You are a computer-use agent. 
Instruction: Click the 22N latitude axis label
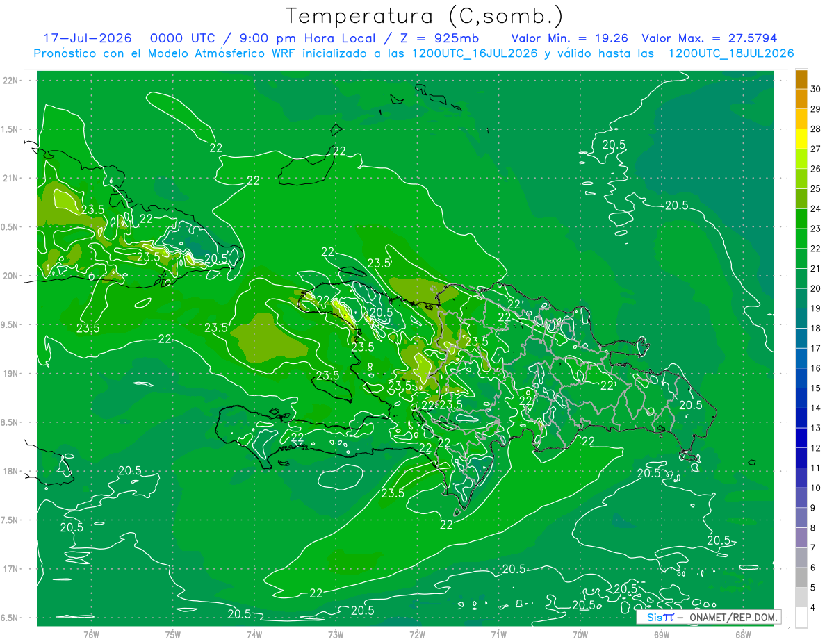(x=11, y=81)
